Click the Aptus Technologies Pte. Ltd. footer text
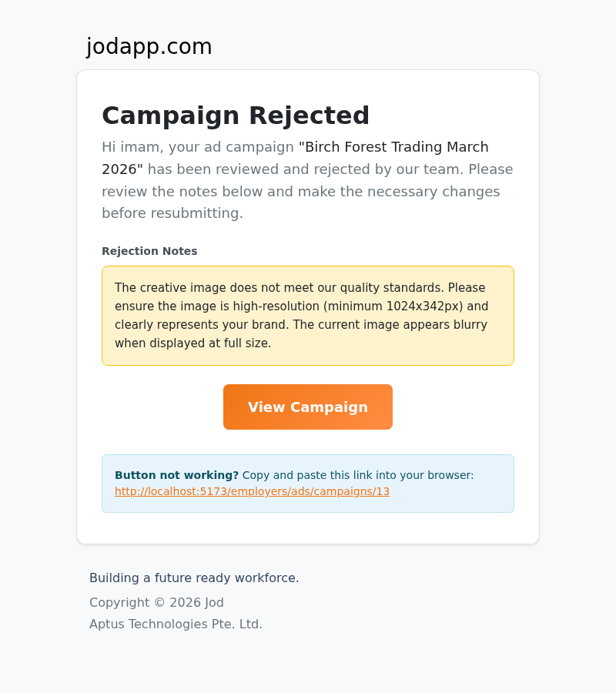 point(176,624)
